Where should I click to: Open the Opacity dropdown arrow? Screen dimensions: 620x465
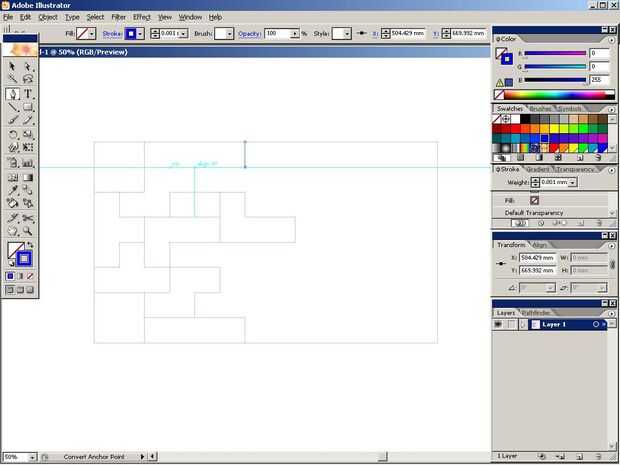click(295, 34)
